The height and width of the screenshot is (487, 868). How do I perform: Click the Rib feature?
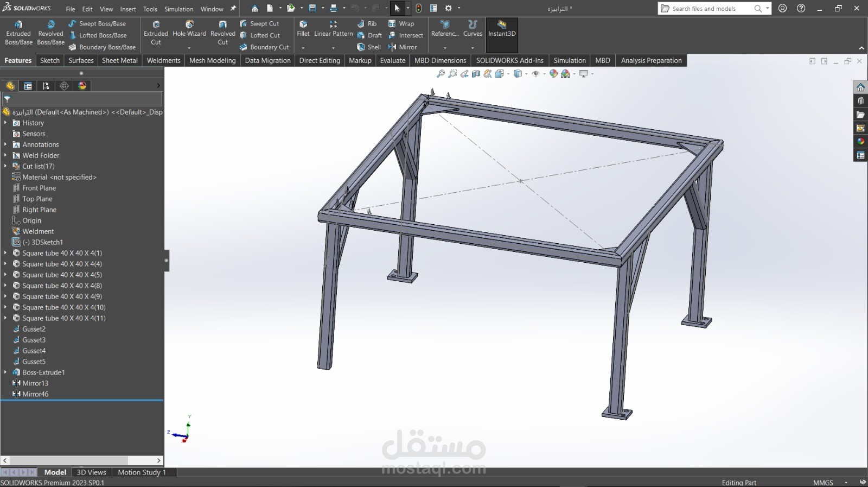click(x=367, y=24)
